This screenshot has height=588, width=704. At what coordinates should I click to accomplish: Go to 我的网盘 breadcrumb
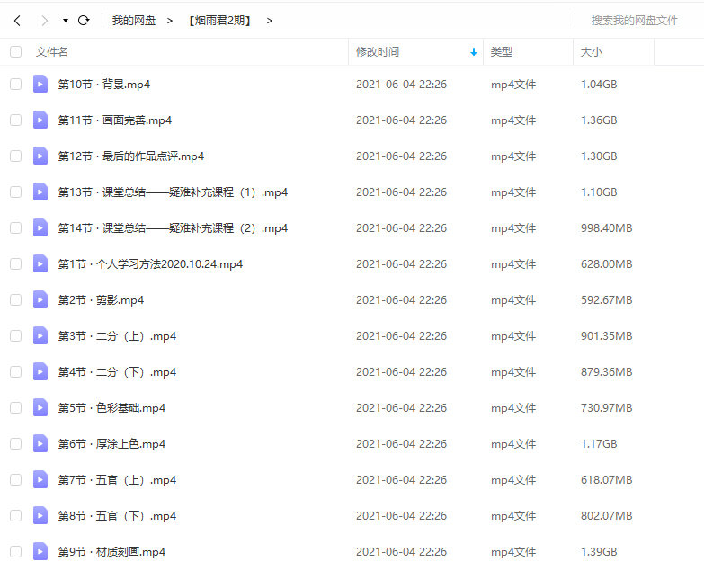[133, 20]
